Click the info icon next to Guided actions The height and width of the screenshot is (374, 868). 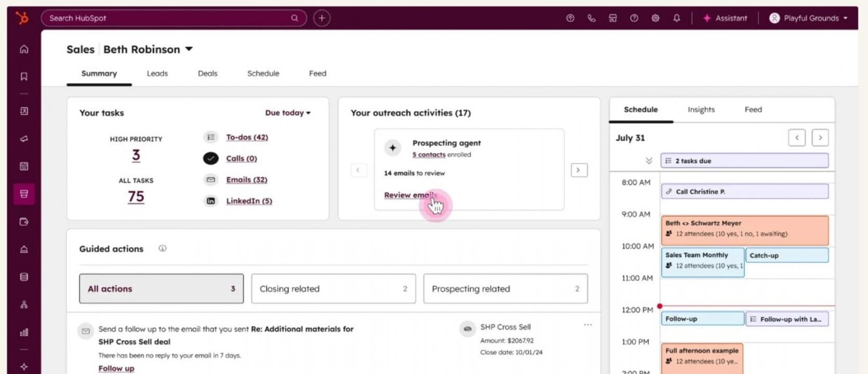[x=163, y=248]
